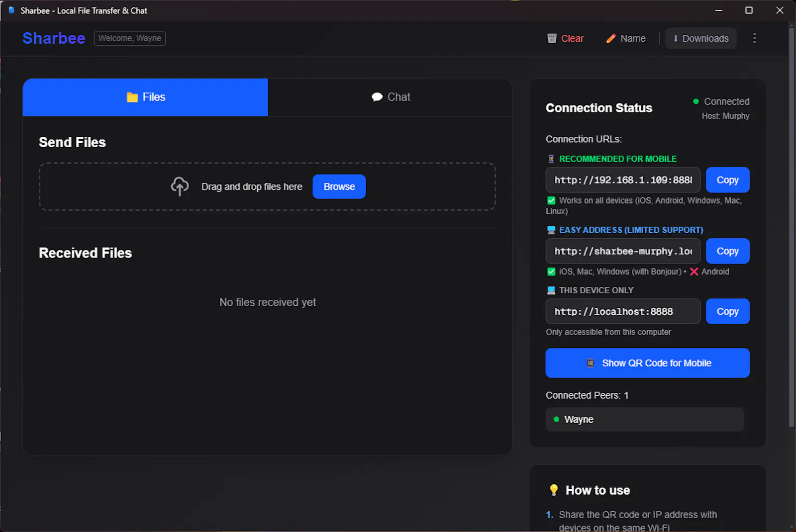Click the Connection URLs: label
This screenshot has width=796, height=532.
point(584,139)
